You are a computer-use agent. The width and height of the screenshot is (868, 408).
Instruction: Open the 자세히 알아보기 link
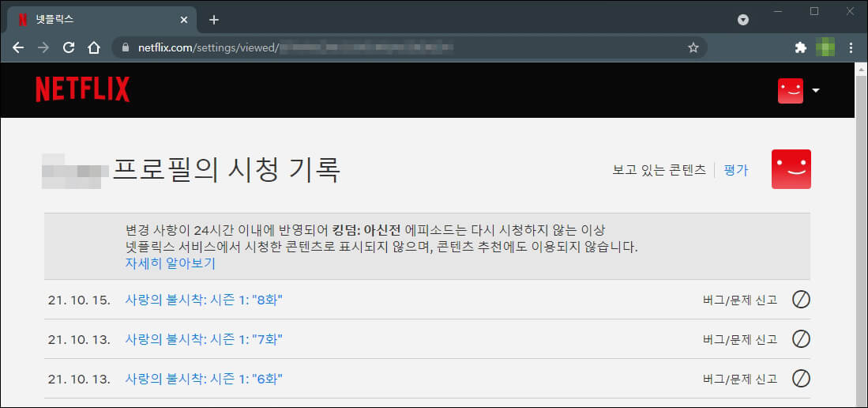pyautogui.click(x=171, y=263)
